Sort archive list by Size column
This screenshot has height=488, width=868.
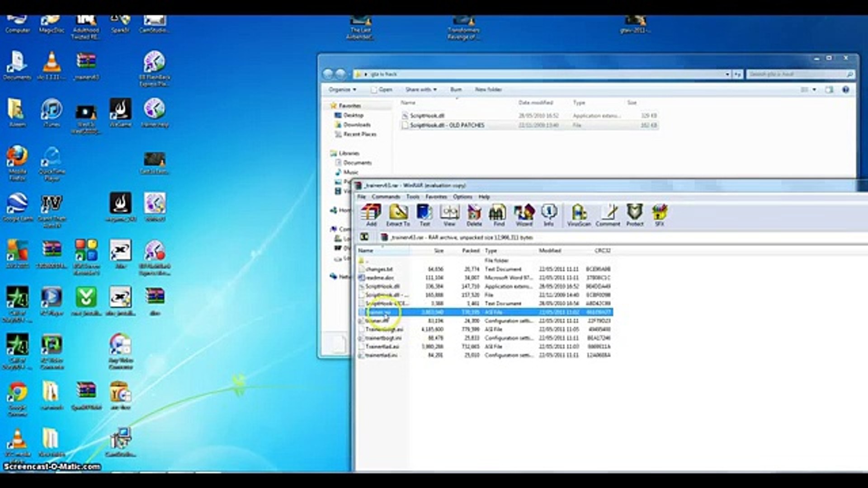[x=428, y=250]
